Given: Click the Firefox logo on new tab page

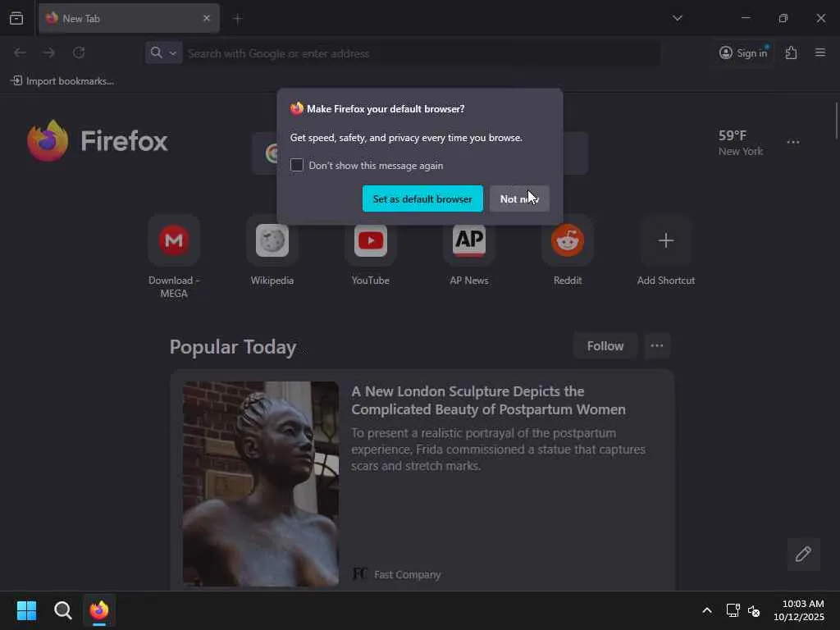Looking at the screenshot, I should tap(98, 141).
